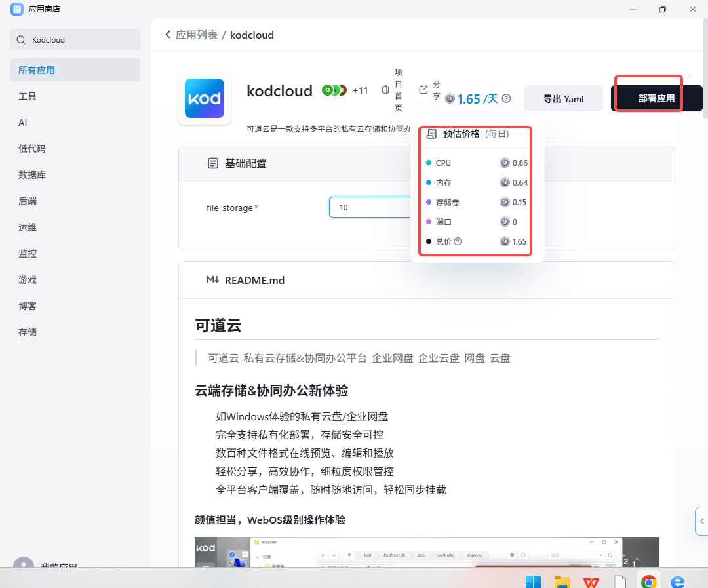The height and width of the screenshot is (588, 708).
Task: Click the kod application logo
Action: click(205, 98)
